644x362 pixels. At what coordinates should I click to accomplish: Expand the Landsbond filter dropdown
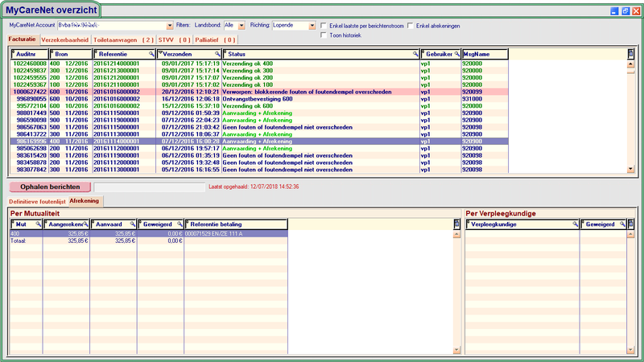coord(241,26)
